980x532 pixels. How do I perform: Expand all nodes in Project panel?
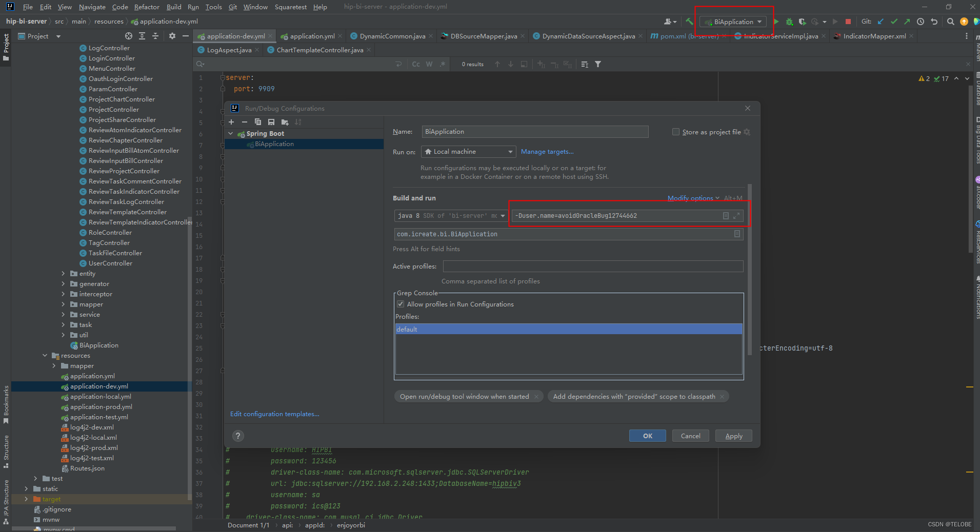(x=142, y=36)
